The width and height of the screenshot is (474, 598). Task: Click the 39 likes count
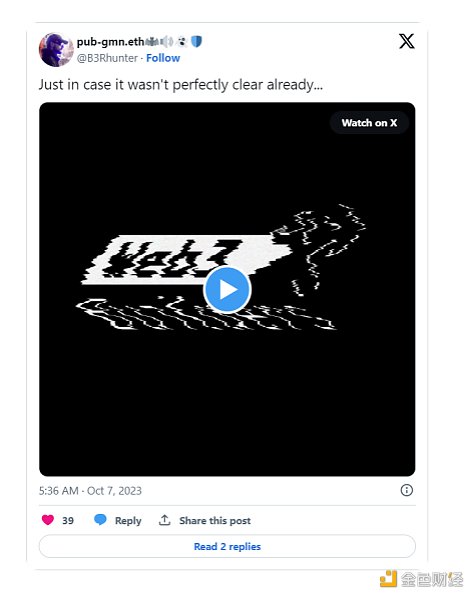pyautogui.click(x=68, y=521)
